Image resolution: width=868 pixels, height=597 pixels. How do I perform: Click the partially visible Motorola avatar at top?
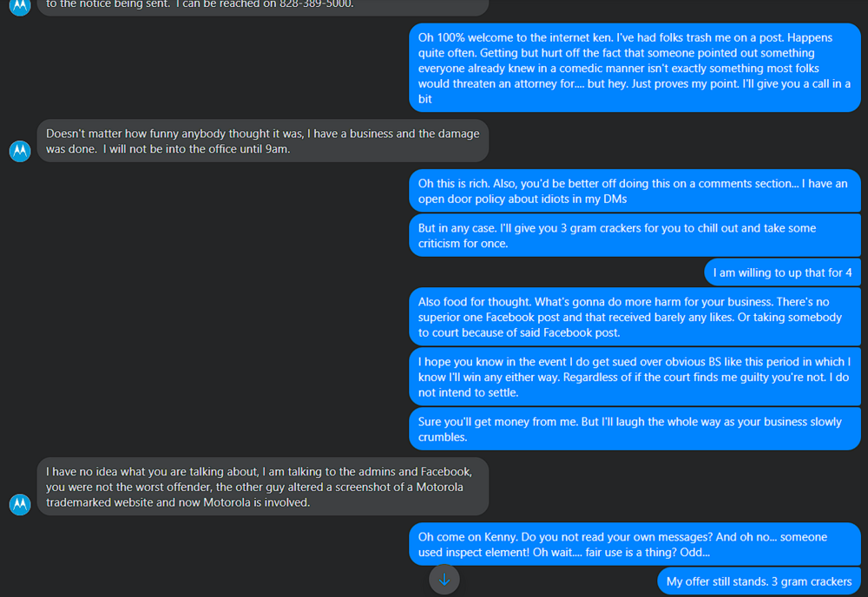pyautogui.click(x=20, y=5)
